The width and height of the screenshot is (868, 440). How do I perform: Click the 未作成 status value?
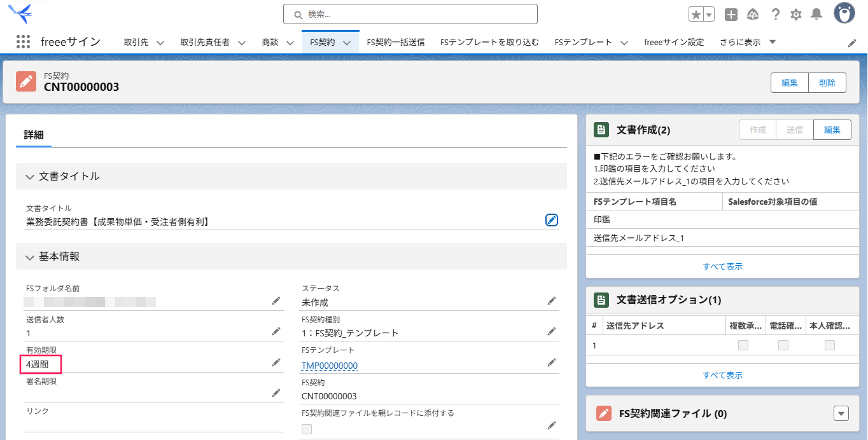coord(315,303)
